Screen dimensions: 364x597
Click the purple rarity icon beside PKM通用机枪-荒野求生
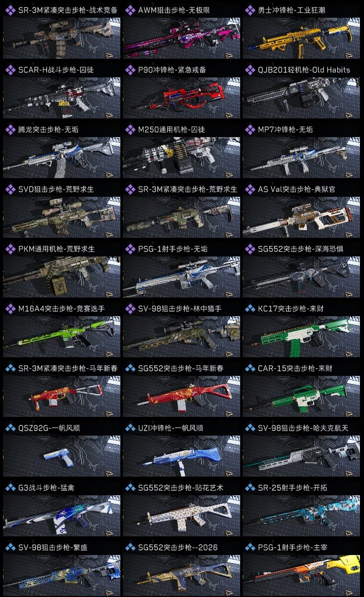click(10, 249)
